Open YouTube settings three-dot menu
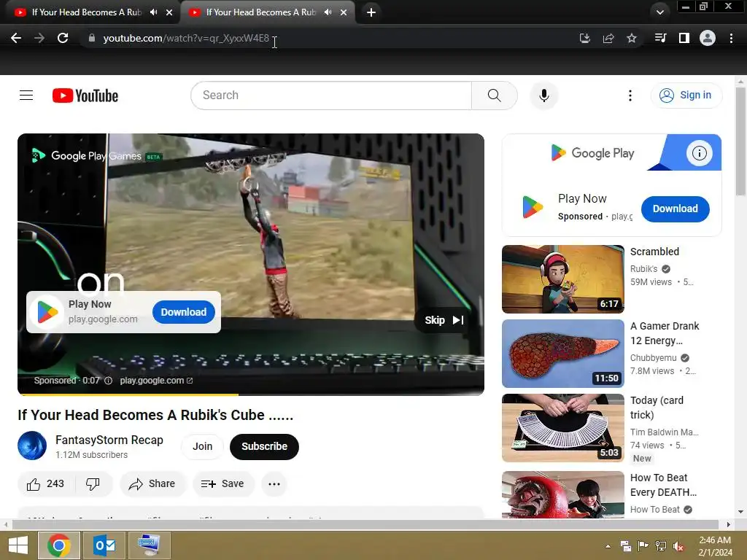 click(630, 96)
